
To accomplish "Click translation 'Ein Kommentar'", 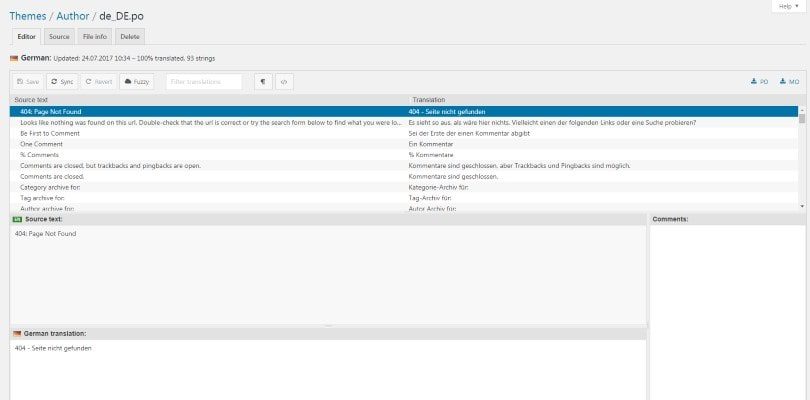I will (430, 144).
